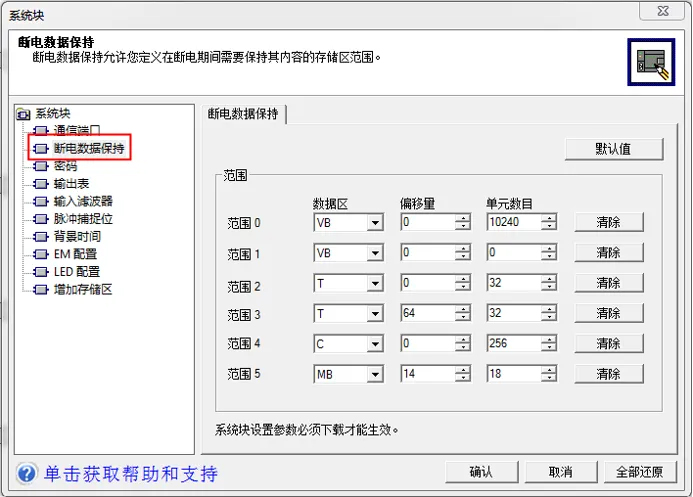The image size is (693, 497).
Task: Click the 单击获取帮助和支持 help link
Action: coord(130,473)
